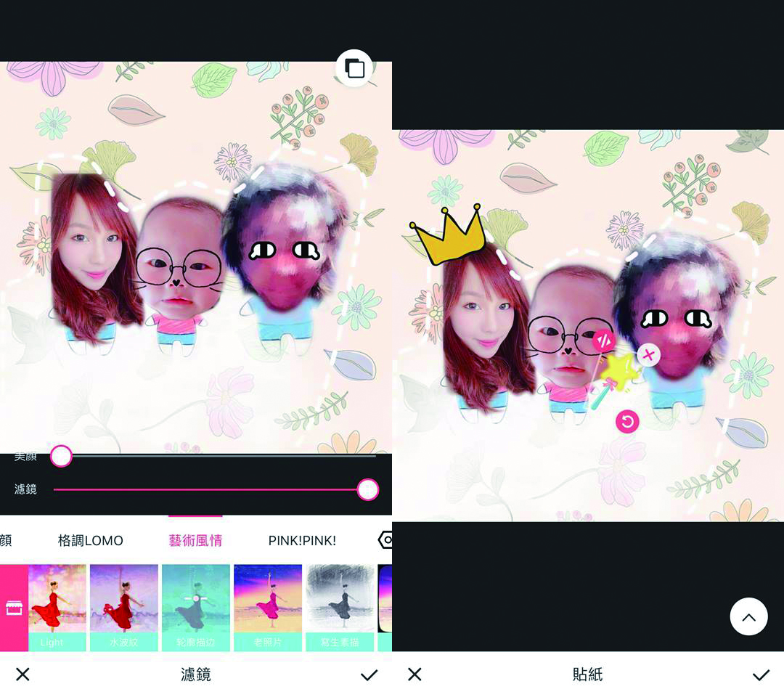Cancel the 濾鏡 filter edit
784x697 pixels.
[x=23, y=675]
